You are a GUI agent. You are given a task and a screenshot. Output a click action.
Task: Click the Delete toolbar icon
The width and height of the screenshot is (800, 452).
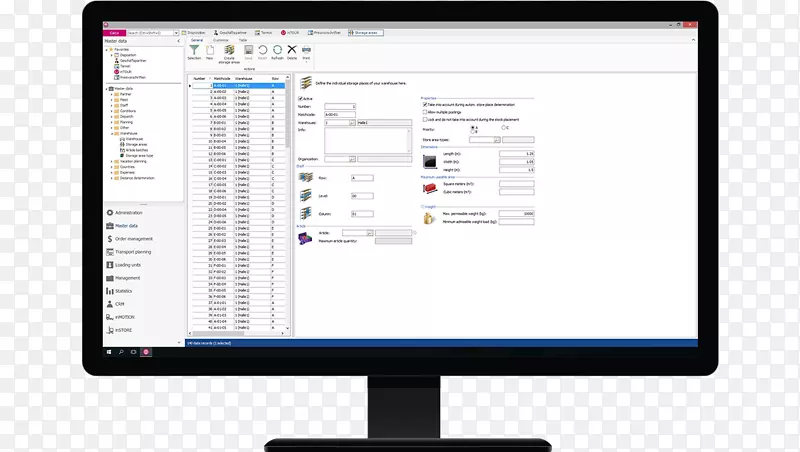tap(292, 50)
